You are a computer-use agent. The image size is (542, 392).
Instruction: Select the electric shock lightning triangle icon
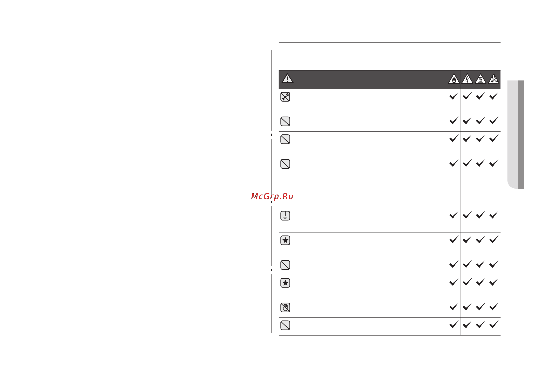tap(467, 79)
